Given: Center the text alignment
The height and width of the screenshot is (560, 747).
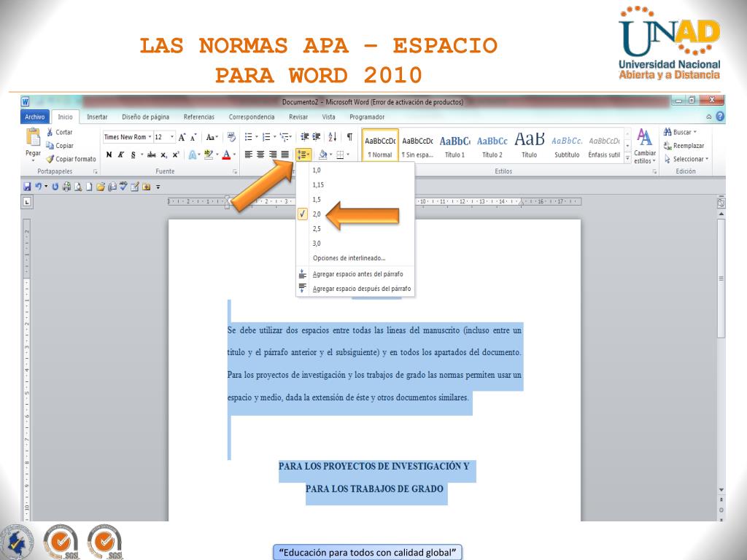Looking at the screenshot, I should coord(260,155).
